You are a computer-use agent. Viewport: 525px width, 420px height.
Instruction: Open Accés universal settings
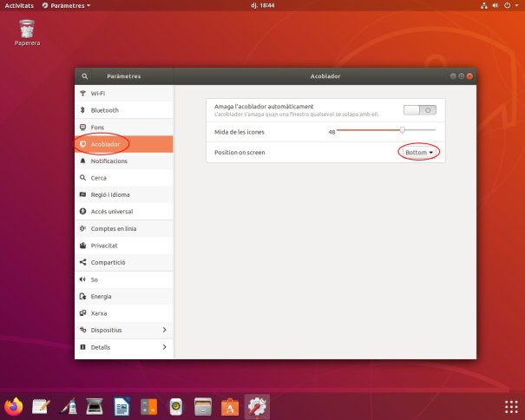[124, 212]
